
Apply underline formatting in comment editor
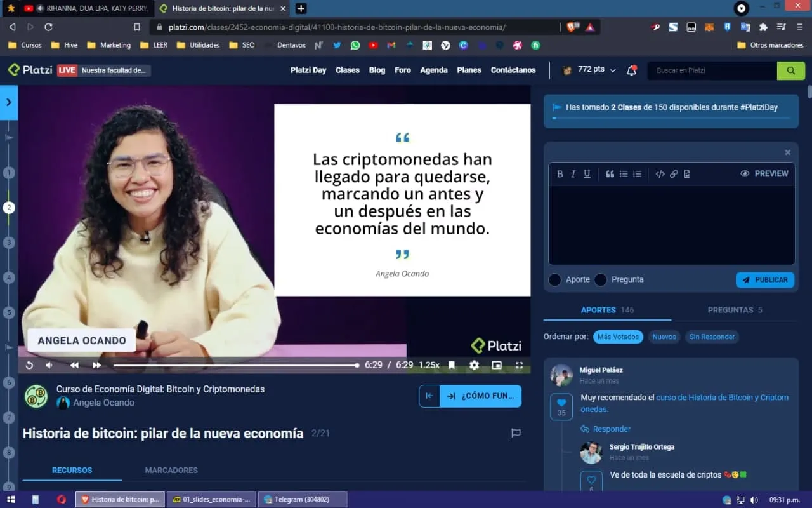(x=587, y=174)
